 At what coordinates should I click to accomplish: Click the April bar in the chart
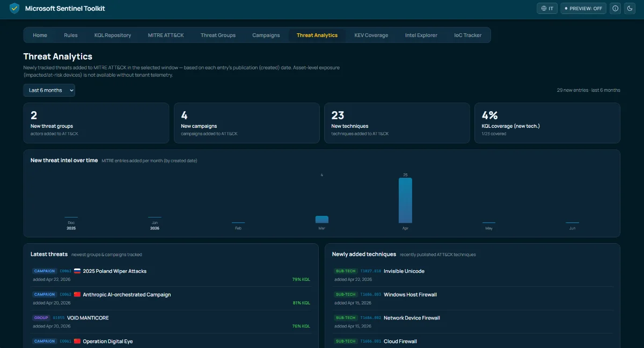point(405,200)
